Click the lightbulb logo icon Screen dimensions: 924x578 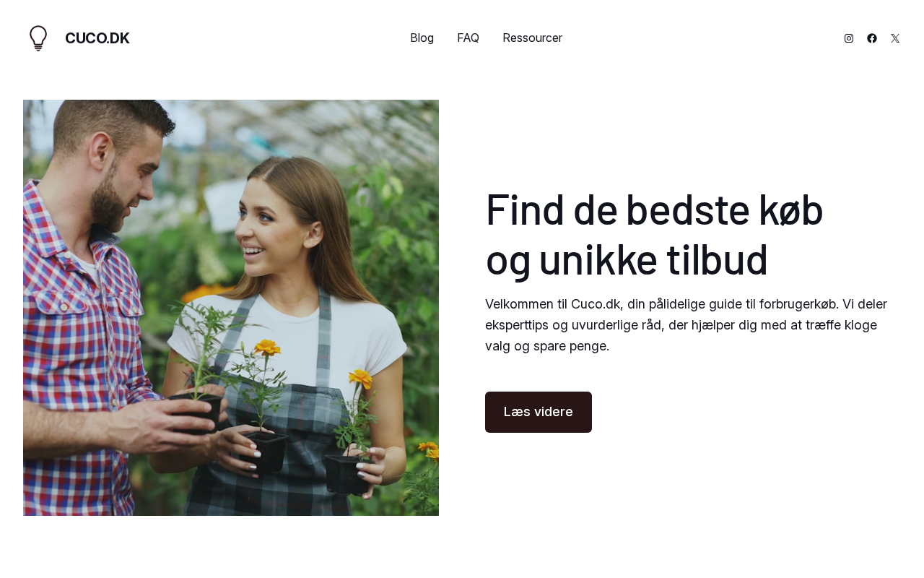38,38
